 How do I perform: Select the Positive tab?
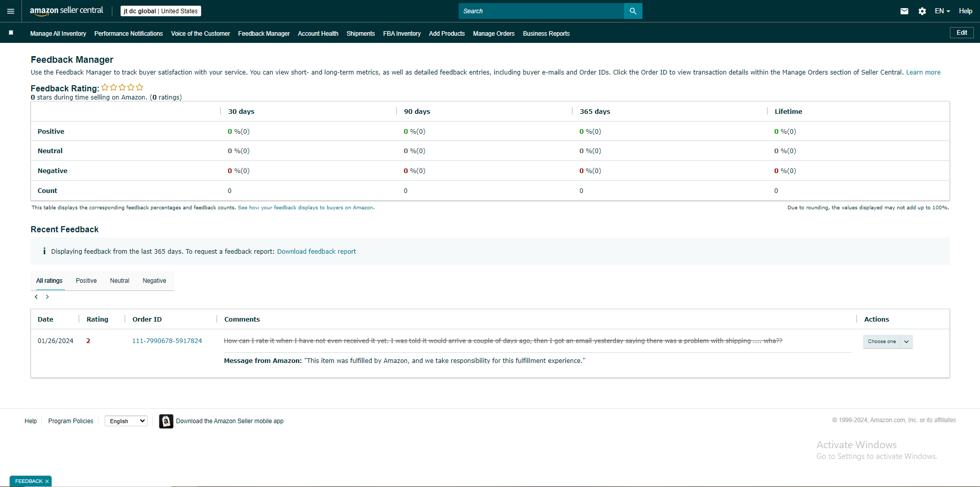coord(86,281)
